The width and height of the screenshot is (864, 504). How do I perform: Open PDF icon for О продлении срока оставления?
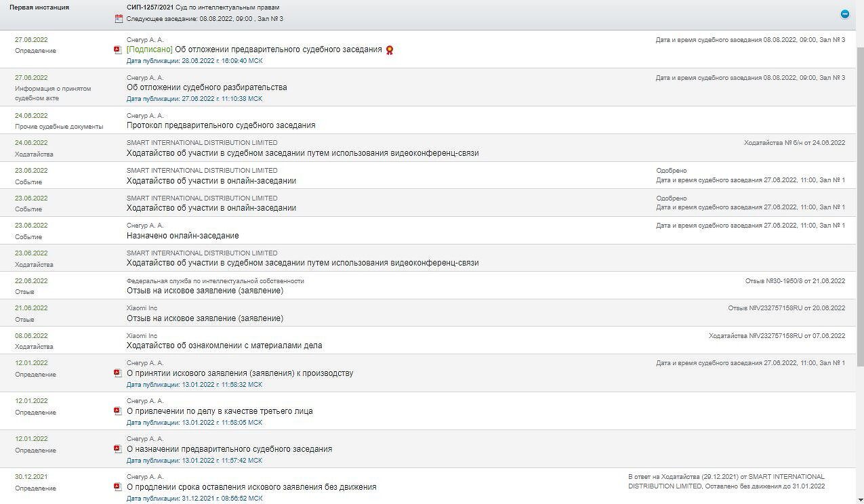[117, 487]
